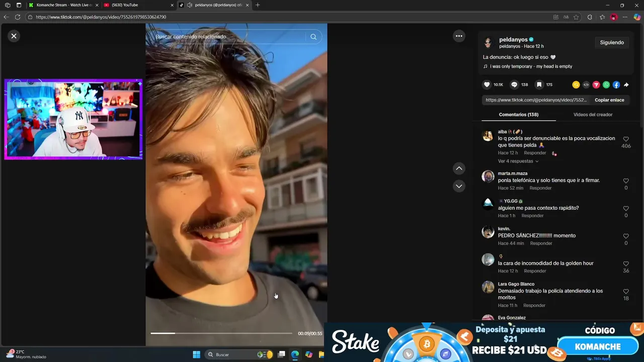Click Responder under kevin.'s comment
The width and height of the screenshot is (644, 362).
tap(541, 243)
